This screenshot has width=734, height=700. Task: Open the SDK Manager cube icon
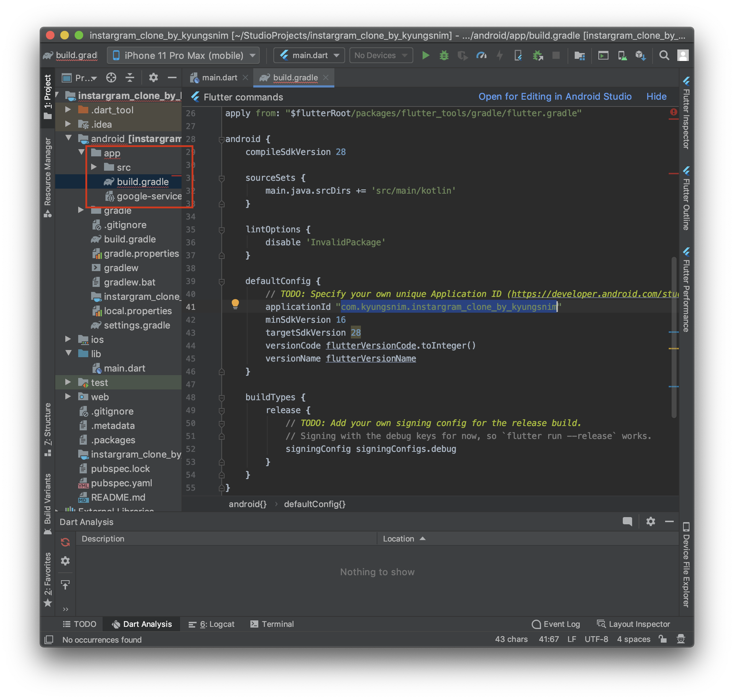[640, 56]
